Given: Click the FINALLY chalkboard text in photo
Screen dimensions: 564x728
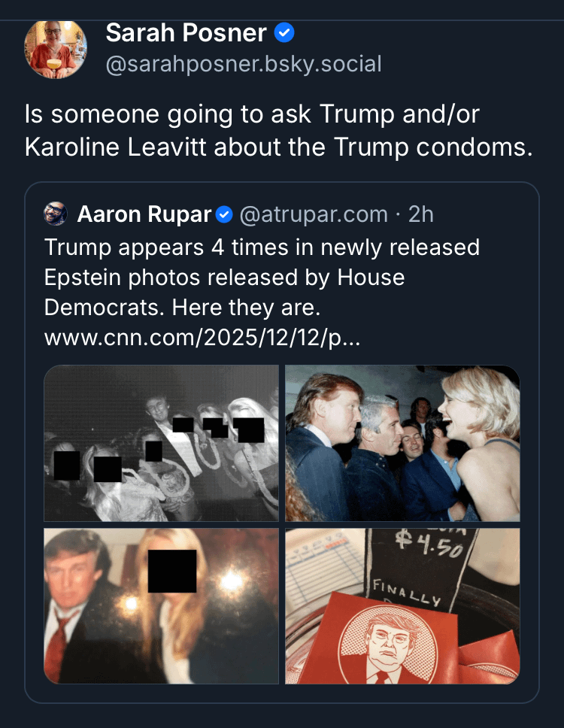Looking at the screenshot, I should tap(406, 593).
